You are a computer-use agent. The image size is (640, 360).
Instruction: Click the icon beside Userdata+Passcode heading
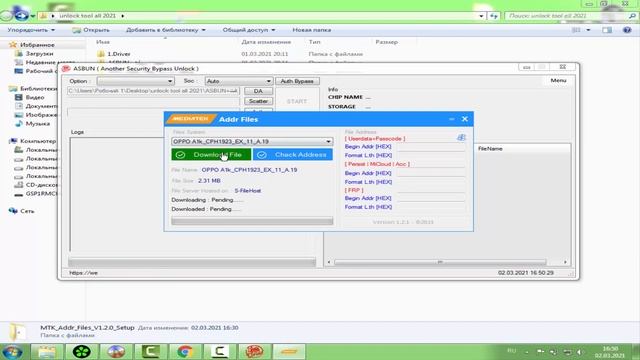pyautogui.click(x=461, y=138)
